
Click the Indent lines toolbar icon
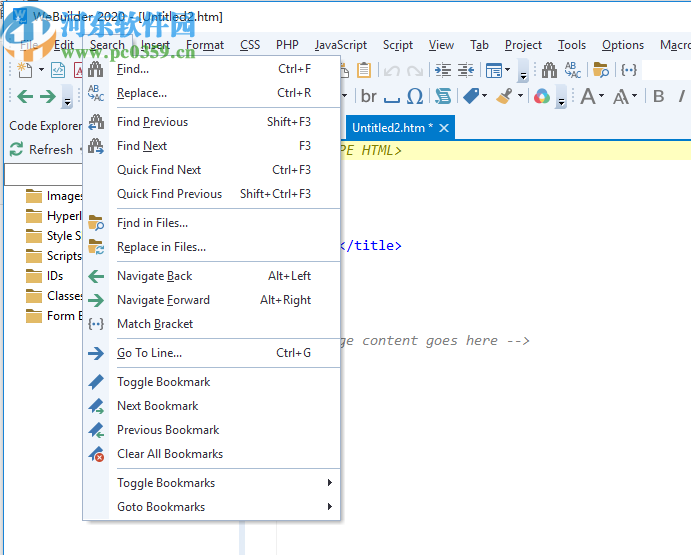coord(443,70)
